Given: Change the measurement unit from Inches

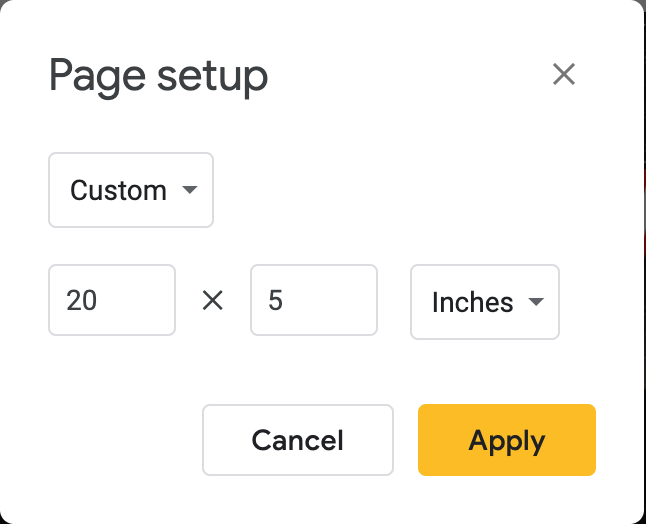Looking at the screenshot, I should point(485,302).
